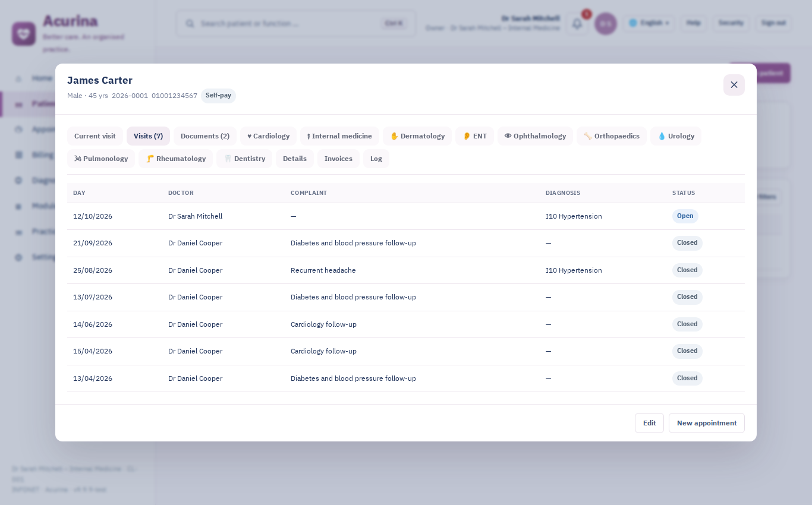Close the James Carter patient dialog
Screen dimensions: 812x505
pyautogui.click(x=734, y=85)
